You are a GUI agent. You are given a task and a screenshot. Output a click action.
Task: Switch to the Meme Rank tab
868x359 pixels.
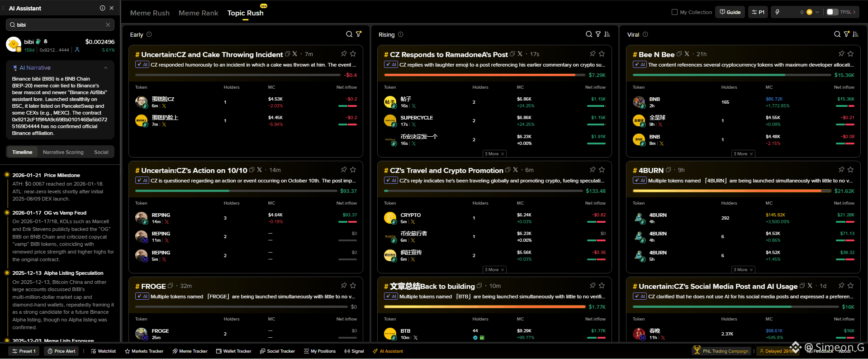(198, 13)
